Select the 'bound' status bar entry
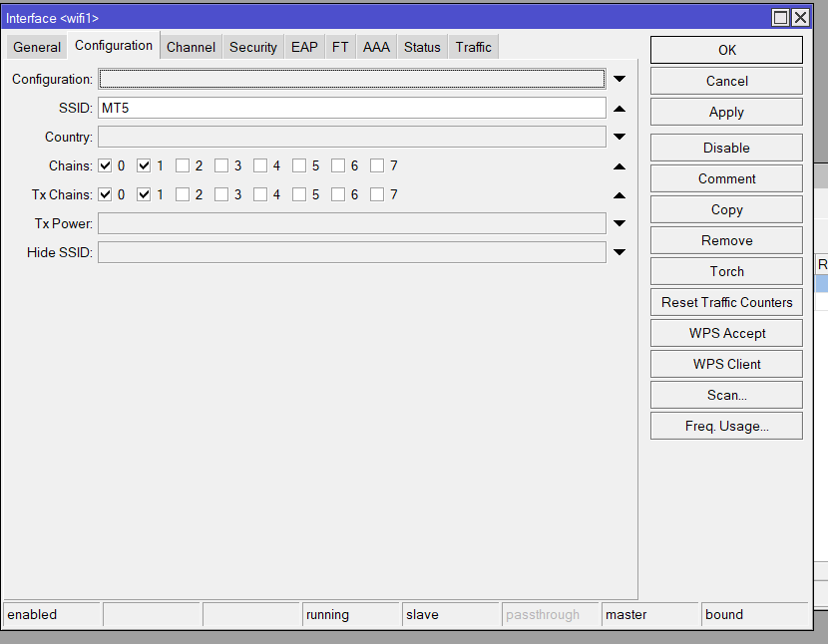Viewport: 828px width, 644px height. pyautogui.click(x=754, y=614)
